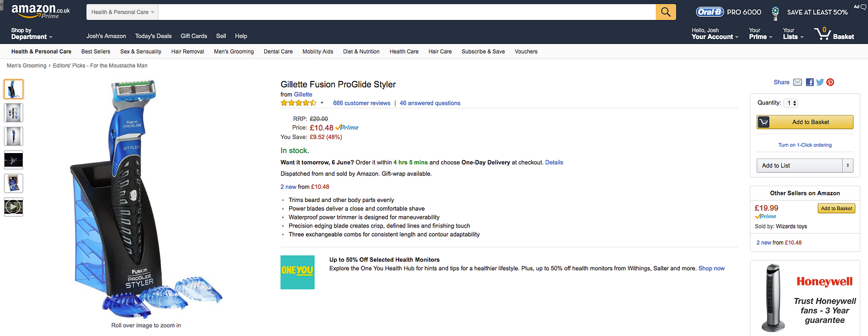Image resolution: width=868 pixels, height=336 pixels.
Task: Share product on Pinterest
Action: click(830, 83)
